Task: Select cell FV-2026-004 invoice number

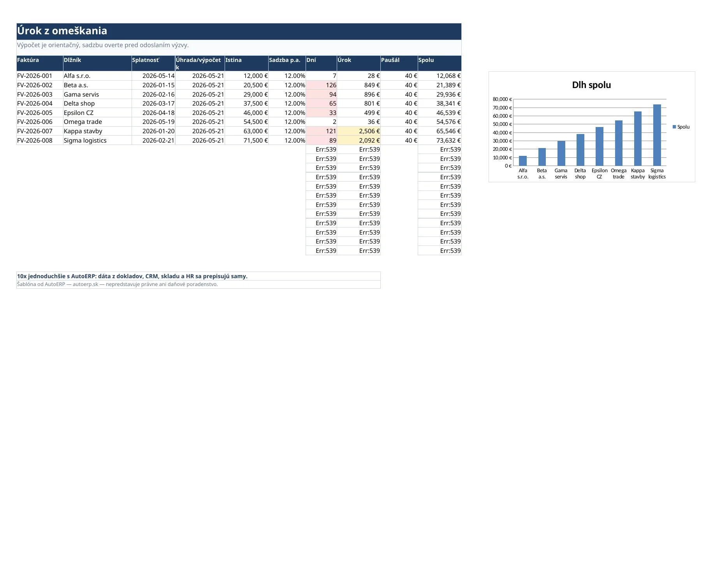Action: click(x=40, y=104)
